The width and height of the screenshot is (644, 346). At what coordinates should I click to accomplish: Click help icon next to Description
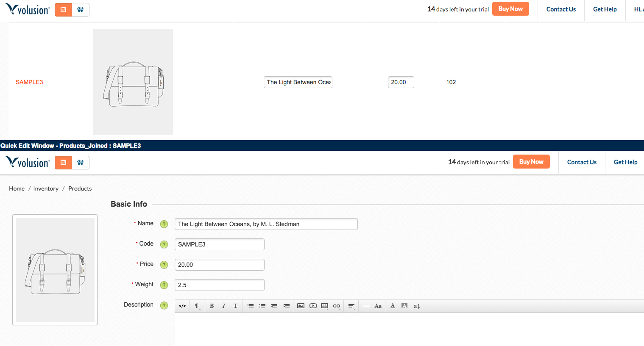coord(164,305)
